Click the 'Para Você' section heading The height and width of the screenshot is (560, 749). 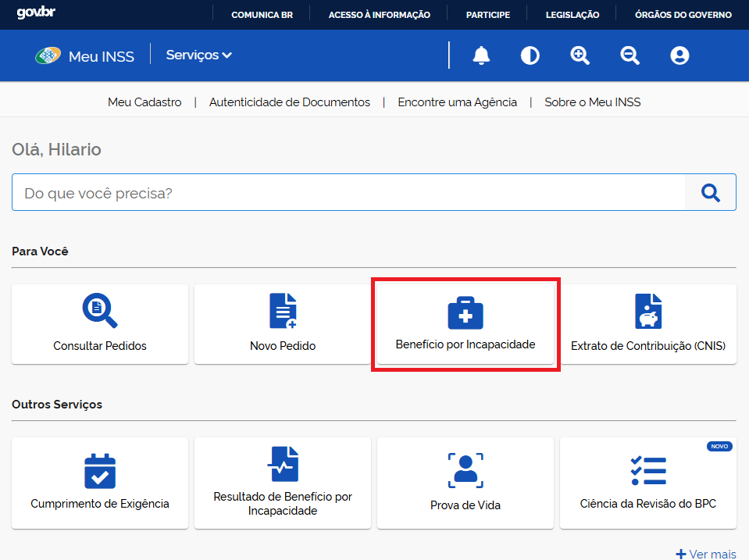40,251
